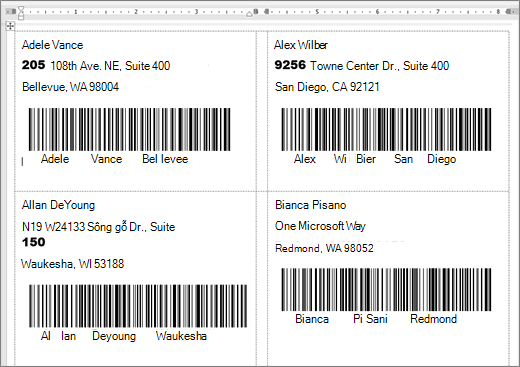This screenshot has width=520, height=367.
Task: Click the bold number 150
Action: click(x=33, y=242)
